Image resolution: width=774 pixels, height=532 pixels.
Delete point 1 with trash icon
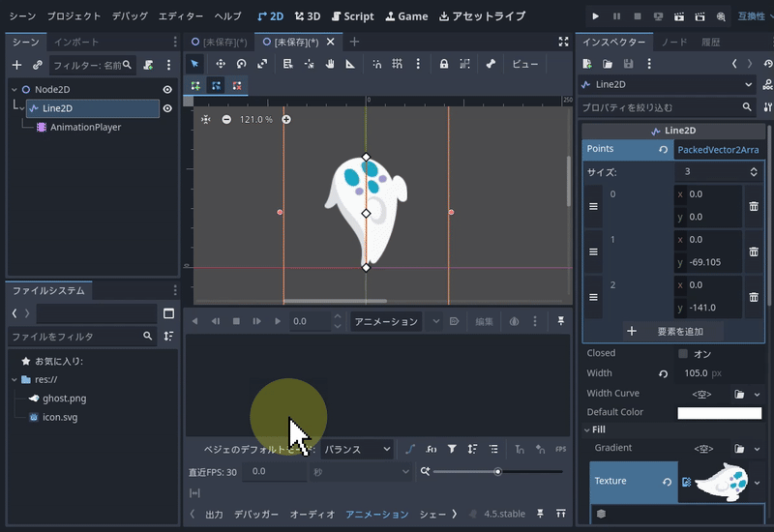point(754,251)
